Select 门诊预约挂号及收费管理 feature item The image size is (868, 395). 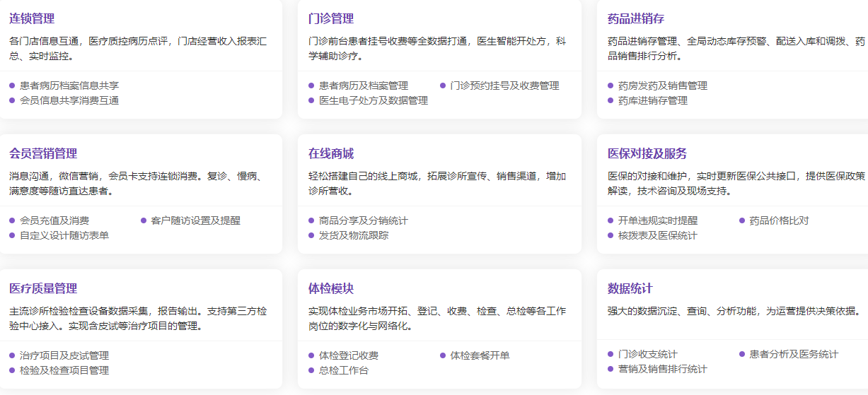click(x=504, y=86)
